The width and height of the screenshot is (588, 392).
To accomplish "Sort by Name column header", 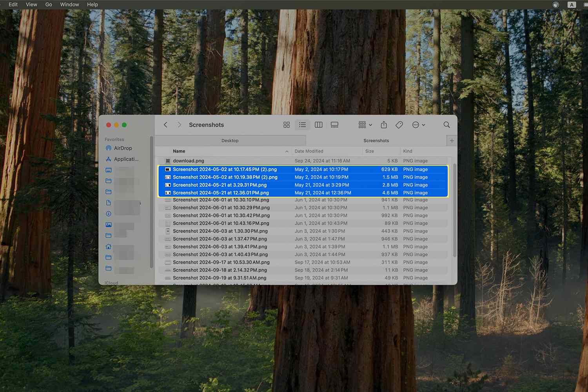I will point(179,151).
